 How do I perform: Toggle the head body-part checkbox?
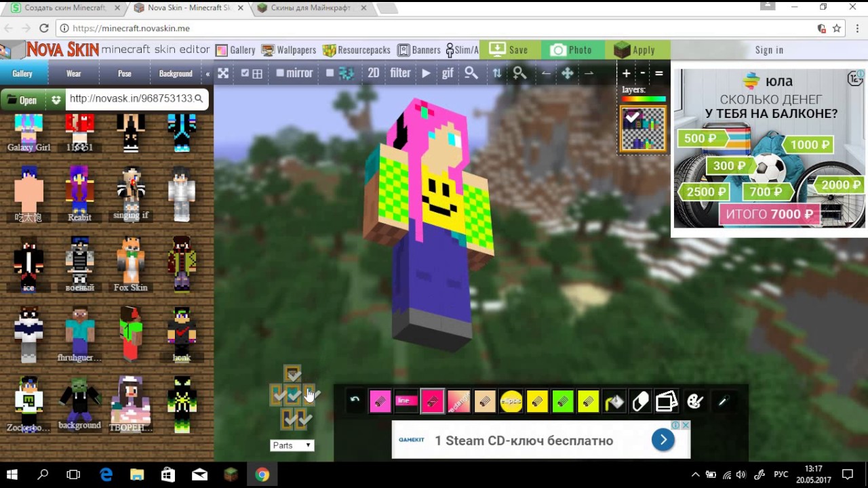click(293, 375)
